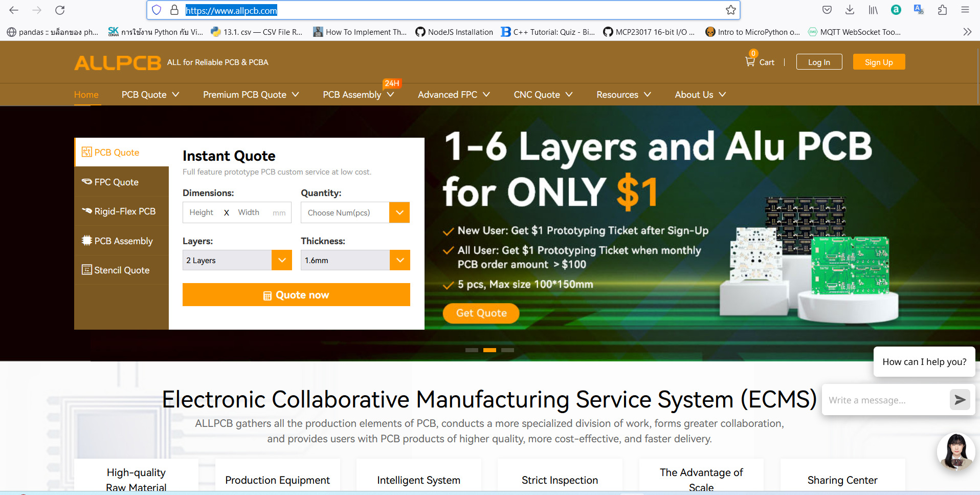Click the browser forward arrow

tap(37, 10)
